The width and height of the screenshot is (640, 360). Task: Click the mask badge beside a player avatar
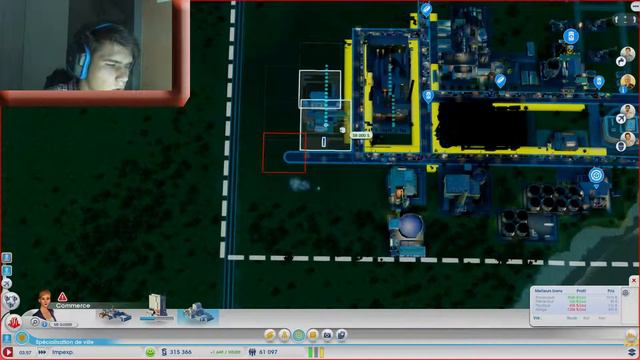click(x=621, y=146)
